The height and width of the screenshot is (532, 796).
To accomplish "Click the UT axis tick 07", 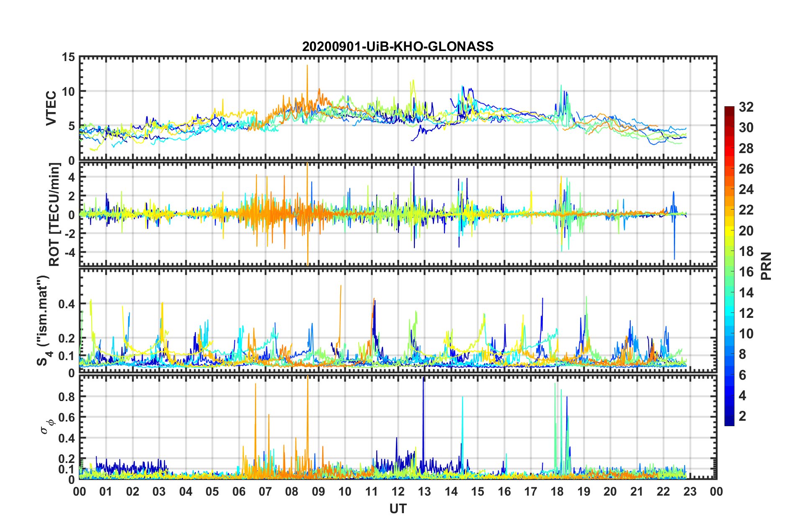I will [265, 491].
